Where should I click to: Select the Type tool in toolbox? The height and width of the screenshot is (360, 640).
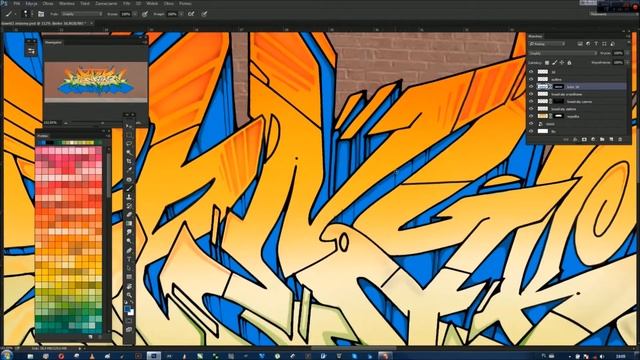pos(129,259)
